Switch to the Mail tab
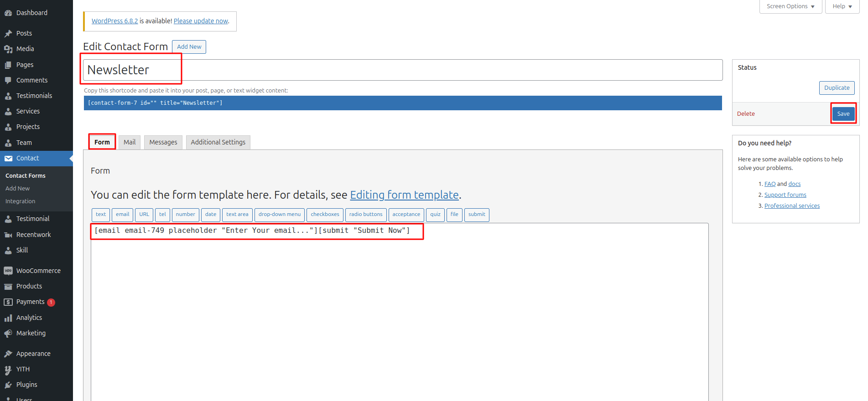Screen dimensions: 868x401 tap(130, 142)
